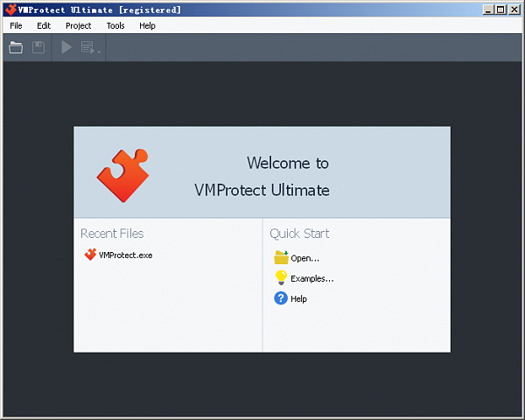The height and width of the screenshot is (420, 525).
Task: Click the Help link under Quick Start
Action: tap(298, 298)
